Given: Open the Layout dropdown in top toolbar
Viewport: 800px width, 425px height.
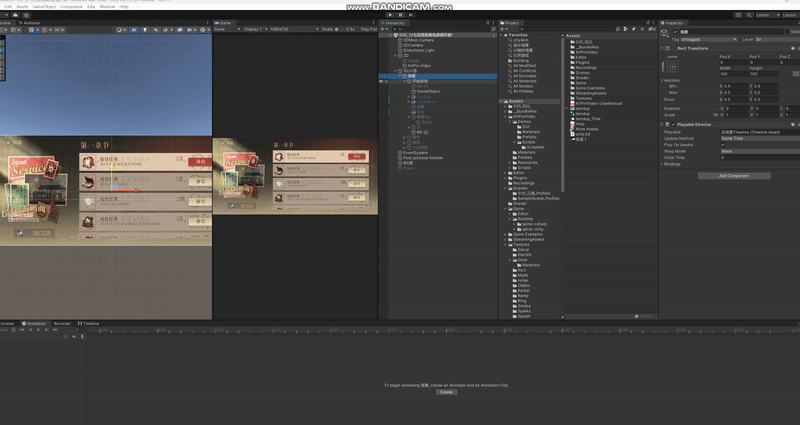Looking at the screenshot, I should 791,15.
